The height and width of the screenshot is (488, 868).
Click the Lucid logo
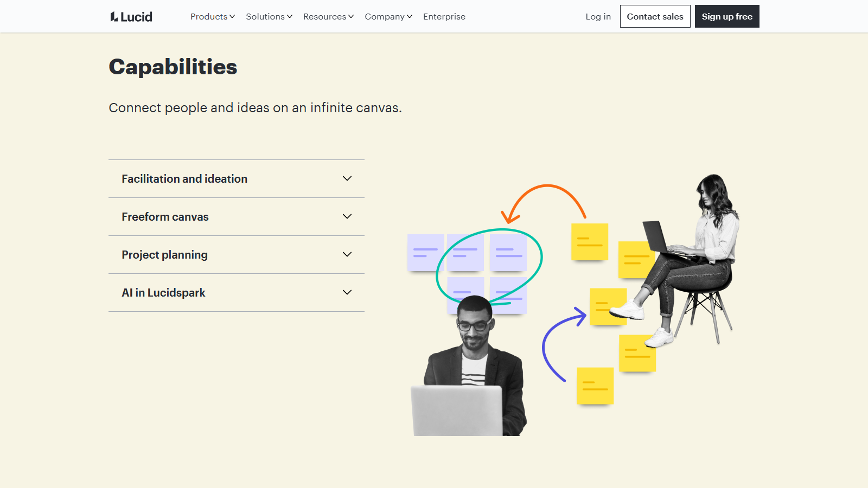[131, 17]
